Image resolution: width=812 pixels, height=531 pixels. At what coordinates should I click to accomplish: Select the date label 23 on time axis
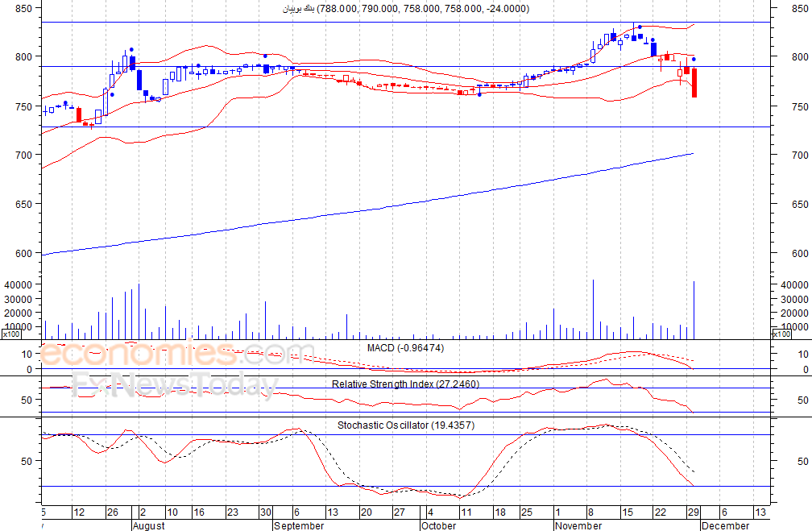(233, 512)
